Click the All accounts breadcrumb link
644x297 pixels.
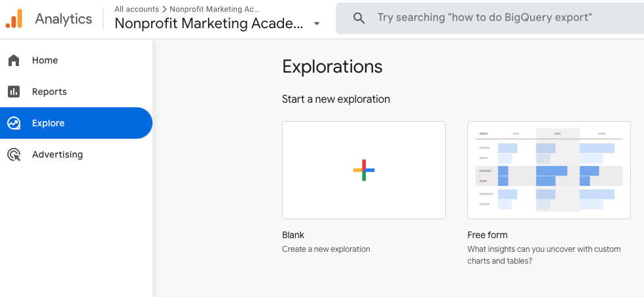pyautogui.click(x=136, y=9)
